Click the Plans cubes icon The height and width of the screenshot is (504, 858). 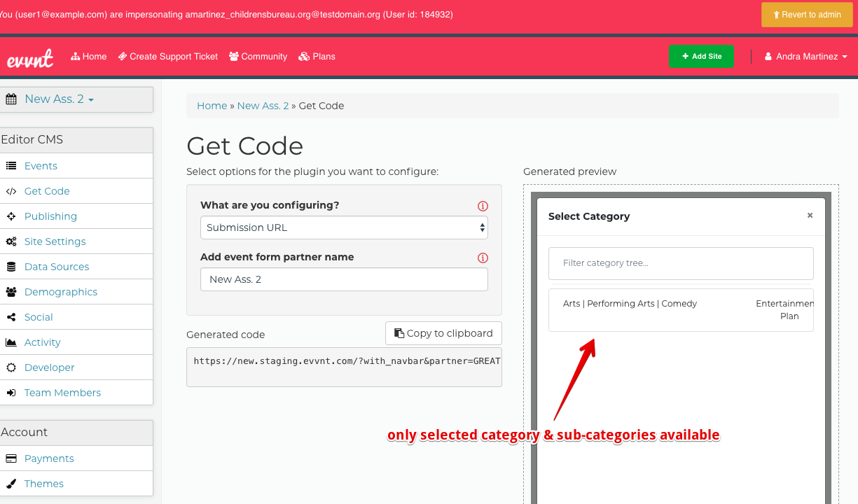[x=304, y=57]
